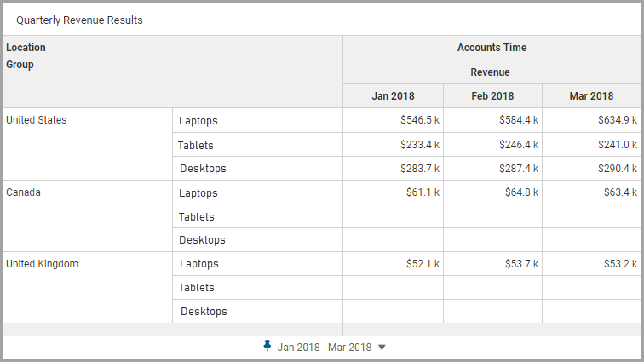Click Laptops under Canada
This screenshot has height=362, width=644.
pyautogui.click(x=198, y=193)
